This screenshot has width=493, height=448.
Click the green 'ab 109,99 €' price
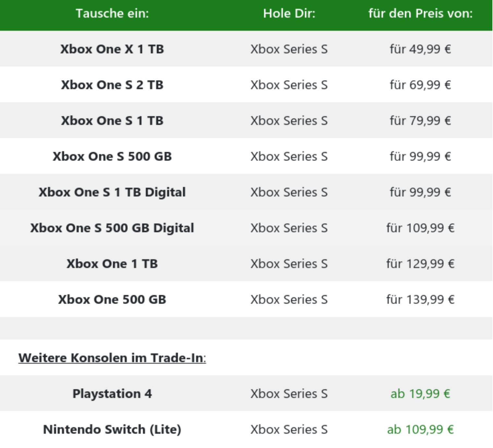pos(420,429)
